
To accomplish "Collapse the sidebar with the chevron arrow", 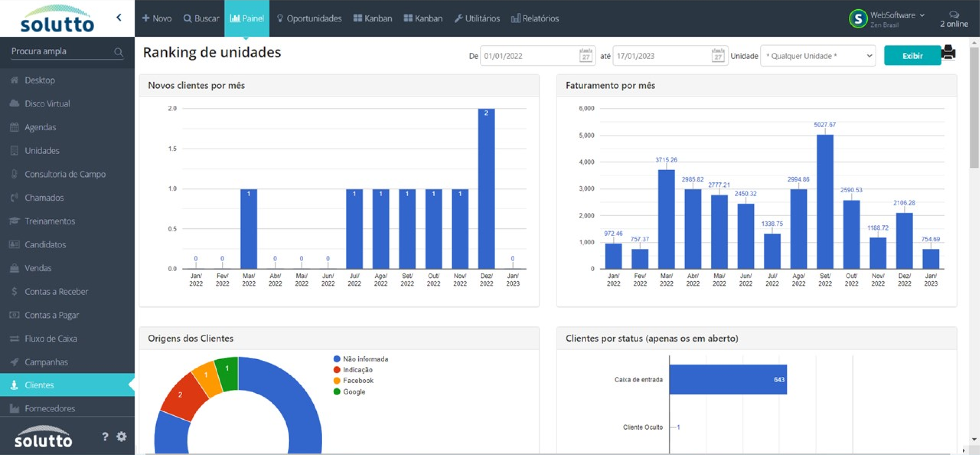I will tap(119, 17).
